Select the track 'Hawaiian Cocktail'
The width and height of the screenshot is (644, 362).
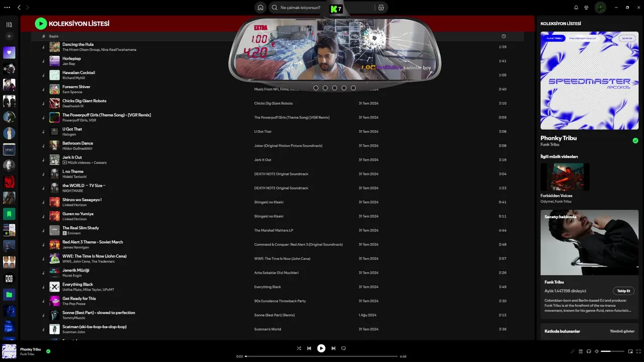point(78,72)
